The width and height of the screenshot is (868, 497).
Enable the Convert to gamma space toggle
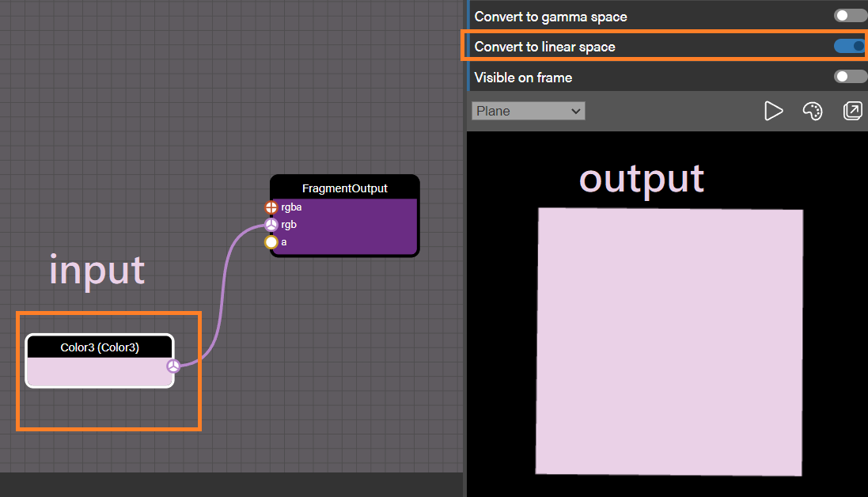(851, 16)
